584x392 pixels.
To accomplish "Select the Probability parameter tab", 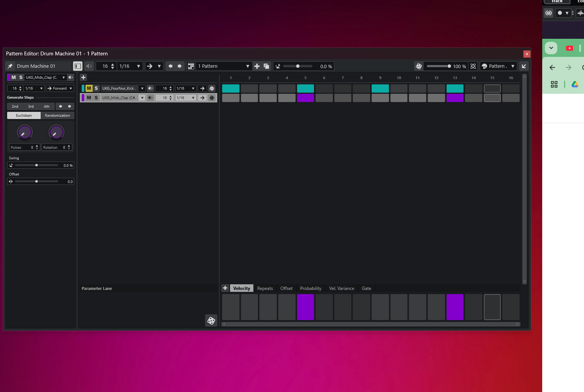I will coord(311,288).
